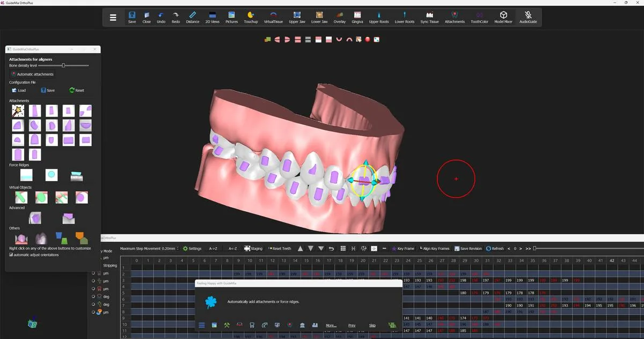The width and height of the screenshot is (644, 339).
Task: Click the Staging button
Action: (x=253, y=248)
